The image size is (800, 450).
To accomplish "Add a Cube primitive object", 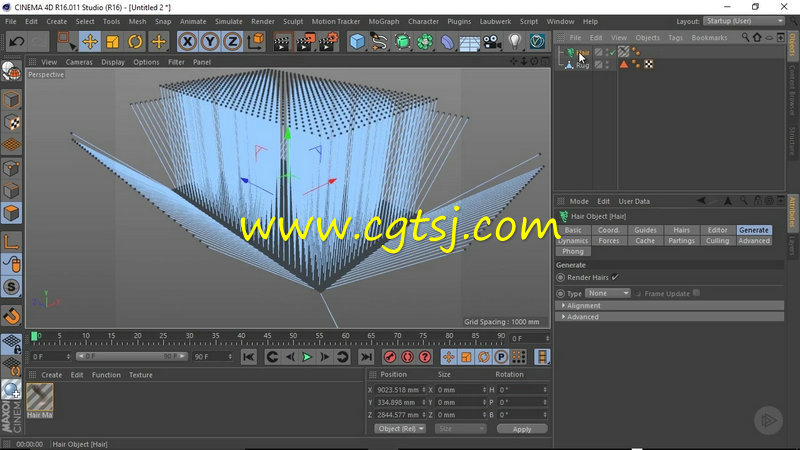I will 357,41.
